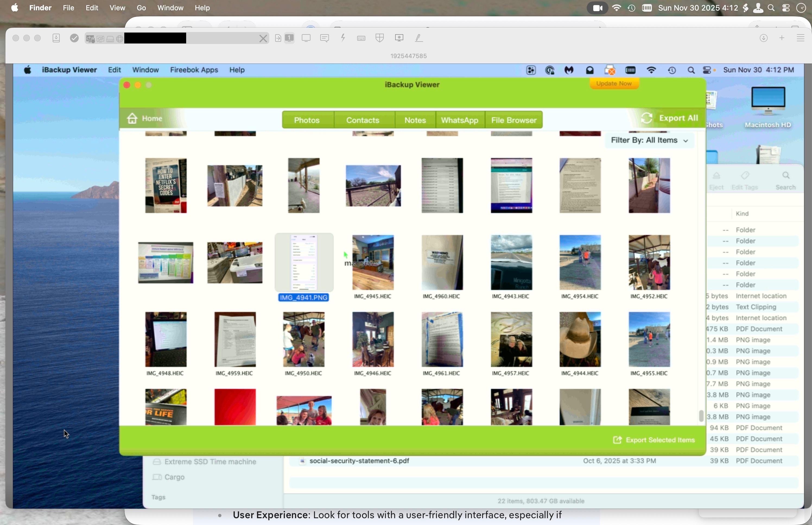Click the Export All refresh icon

pos(646,118)
